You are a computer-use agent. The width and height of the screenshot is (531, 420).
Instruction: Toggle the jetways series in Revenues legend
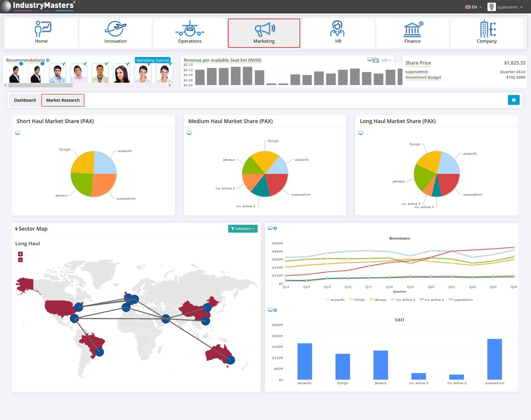pyautogui.click(x=378, y=300)
